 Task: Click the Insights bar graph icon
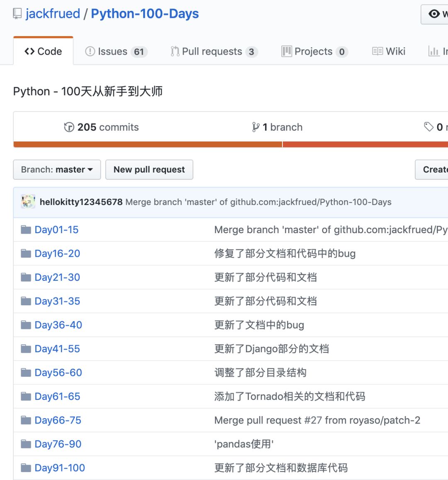(433, 51)
